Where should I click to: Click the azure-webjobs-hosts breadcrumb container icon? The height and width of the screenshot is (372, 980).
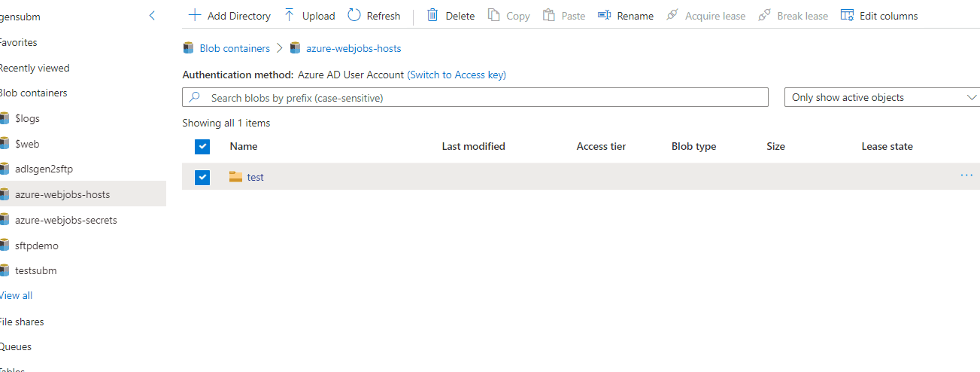pos(296,48)
